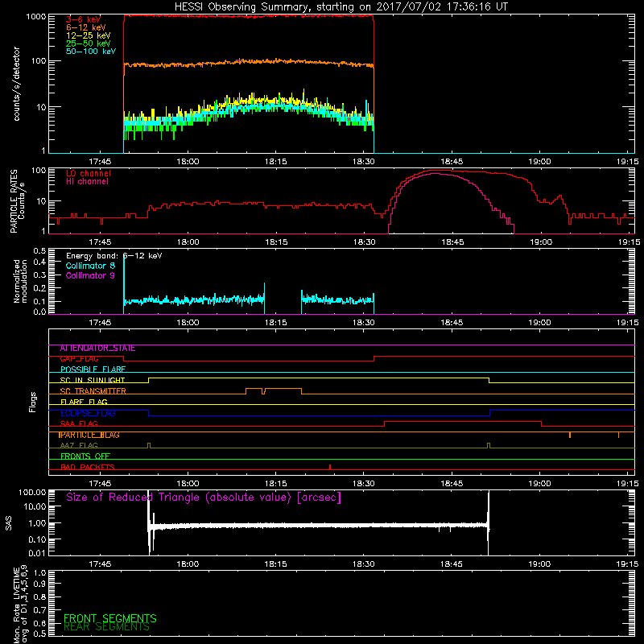This screenshot has height=644, width=644.
Task: Click the BAD_PACKETS flag label
Action: (88, 467)
